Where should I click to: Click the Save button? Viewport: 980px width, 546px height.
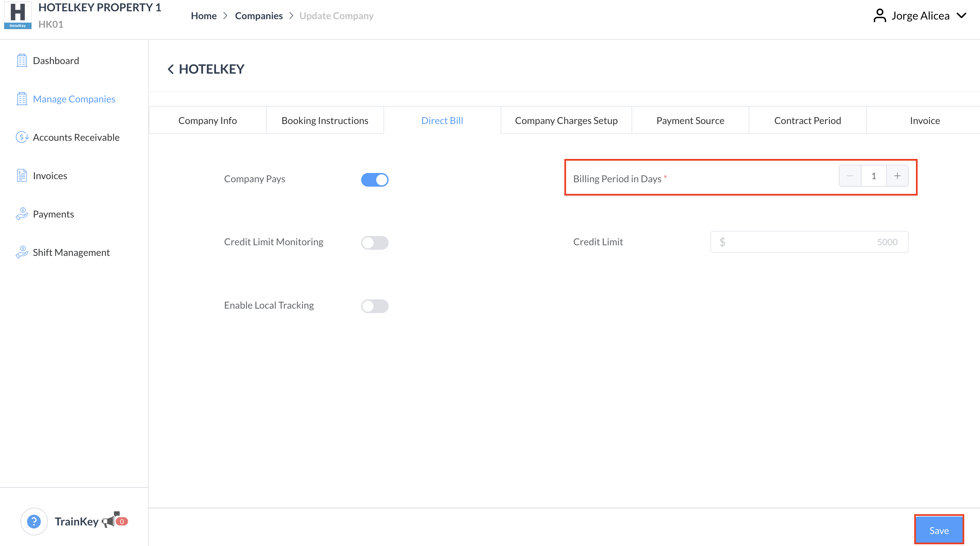939,530
